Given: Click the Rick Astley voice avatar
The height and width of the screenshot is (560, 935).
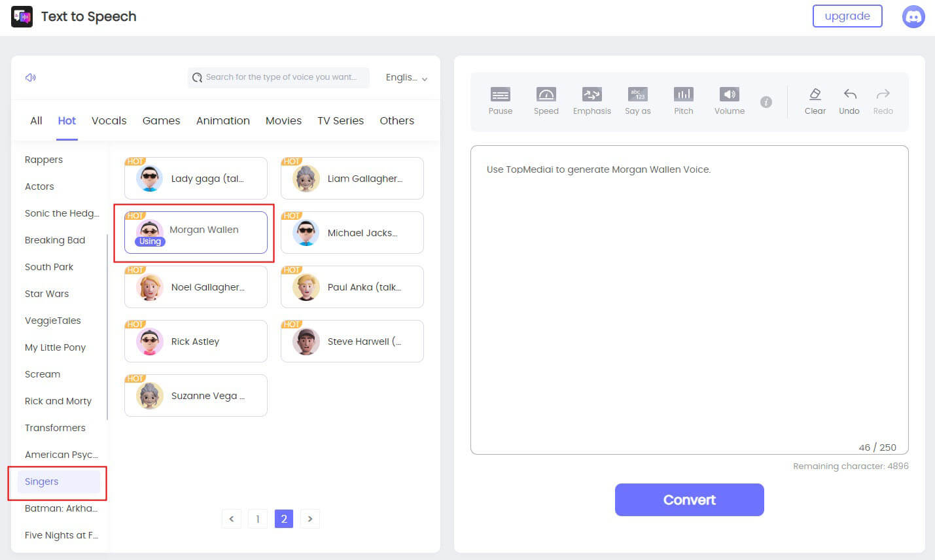Looking at the screenshot, I should coord(150,341).
